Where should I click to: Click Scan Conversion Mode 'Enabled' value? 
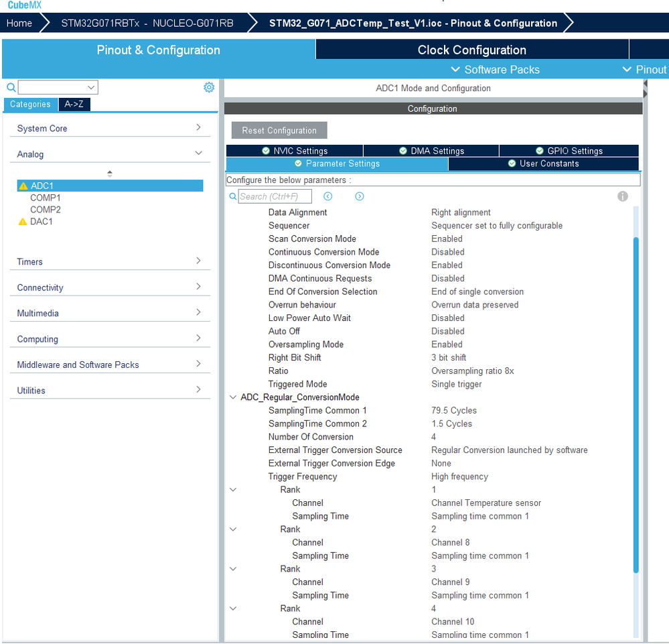pyautogui.click(x=447, y=239)
